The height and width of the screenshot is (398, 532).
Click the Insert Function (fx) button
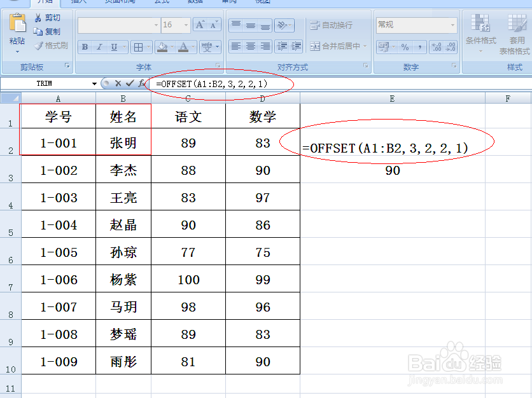(141, 82)
